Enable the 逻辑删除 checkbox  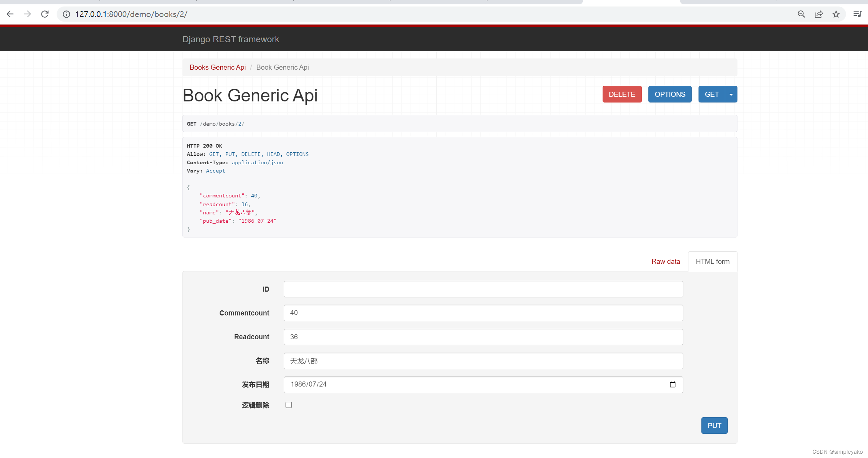tap(288, 405)
